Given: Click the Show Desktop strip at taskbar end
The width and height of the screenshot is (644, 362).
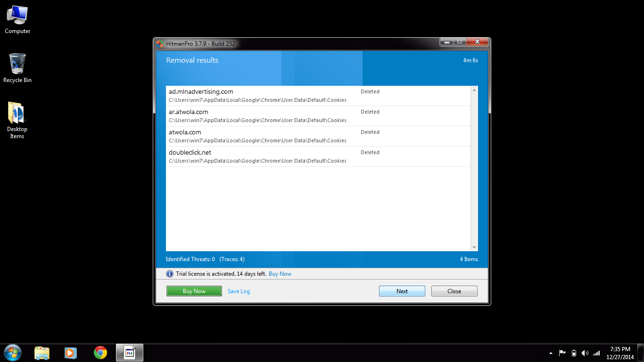Looking at the screenshot, I should 641,353.
